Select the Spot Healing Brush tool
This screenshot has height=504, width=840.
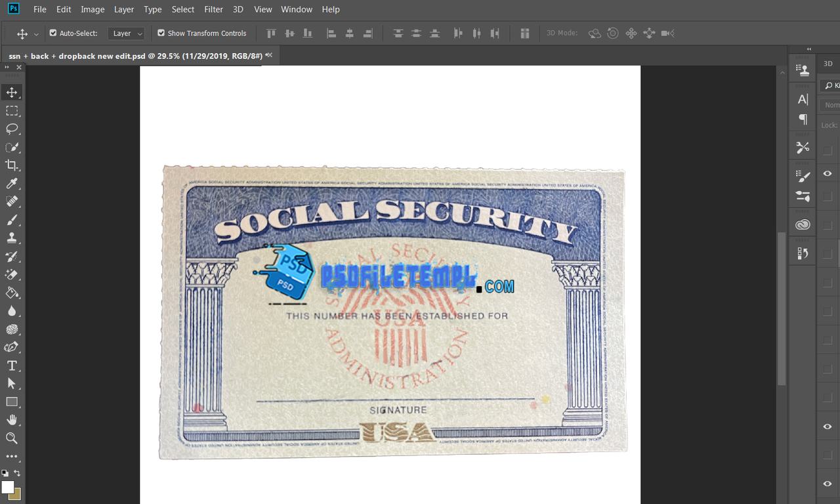[12, 201]
